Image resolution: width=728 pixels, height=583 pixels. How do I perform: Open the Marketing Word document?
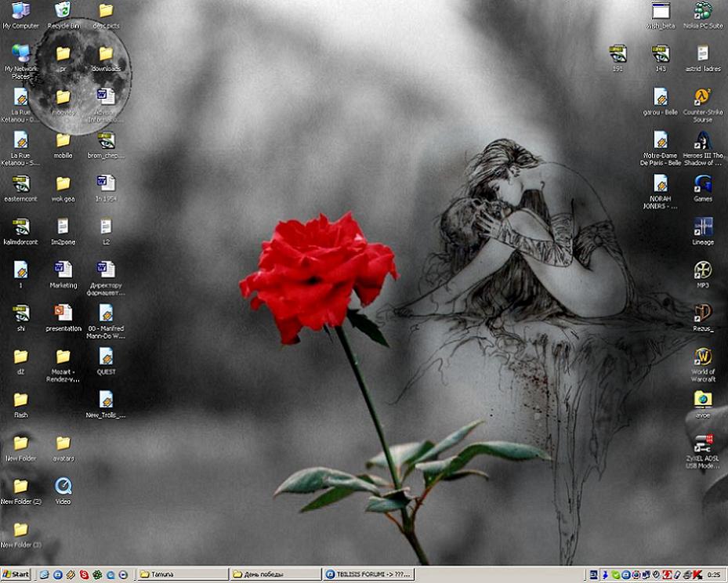tap(63, 270)
